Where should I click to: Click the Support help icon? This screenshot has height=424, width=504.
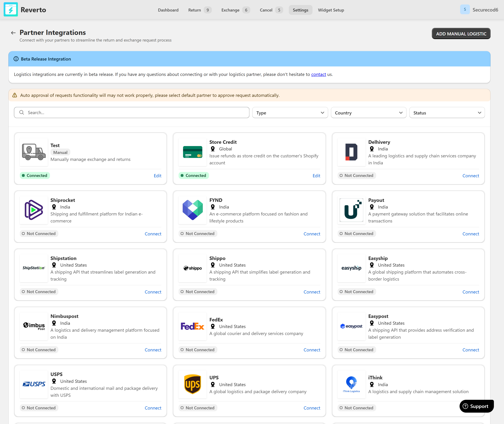465,406
